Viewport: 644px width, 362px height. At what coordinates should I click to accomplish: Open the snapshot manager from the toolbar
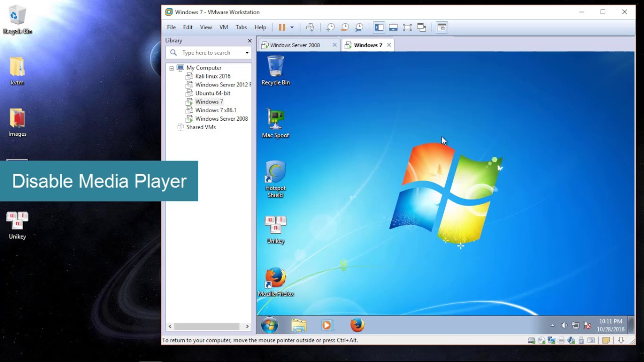[x=359, y=27]
